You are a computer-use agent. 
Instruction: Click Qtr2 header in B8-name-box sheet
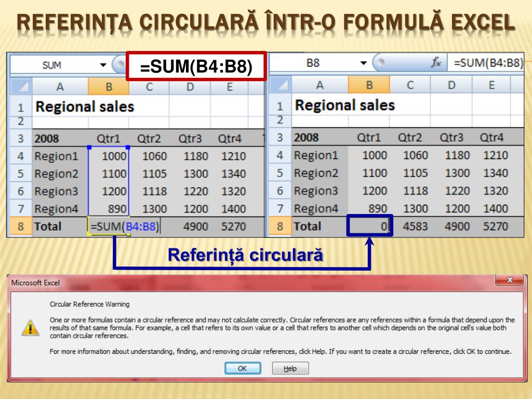click(410, 137)
